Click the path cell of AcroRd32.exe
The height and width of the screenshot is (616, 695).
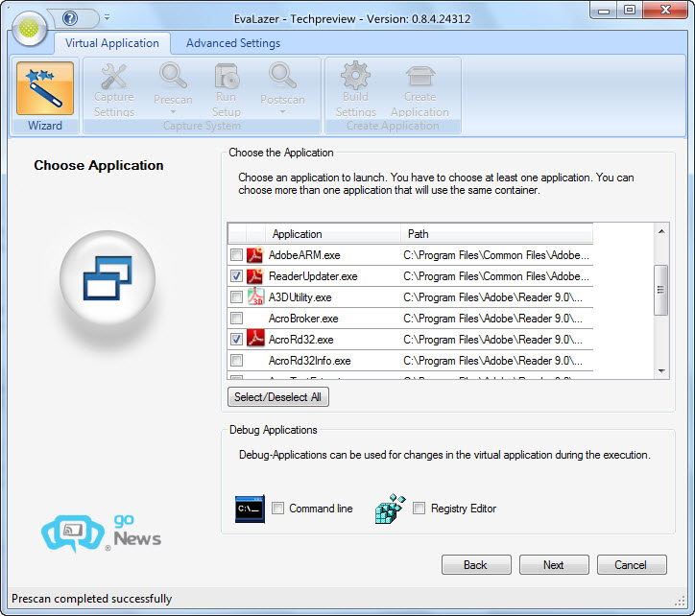point(492,340)
